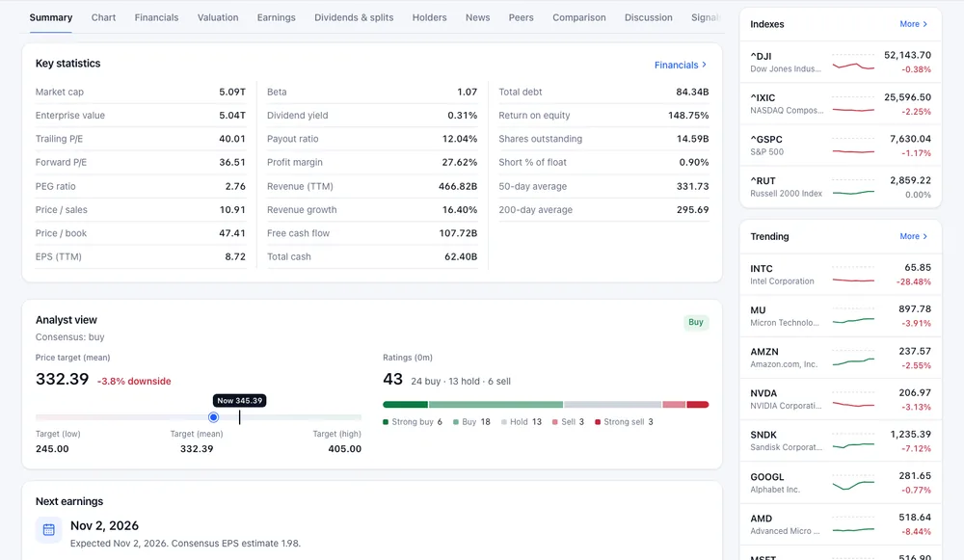Click the EPS (TTM) value 8.72
Image resolution: width=964 pixels, height=560 pixels.
click(x=235, y=256)
